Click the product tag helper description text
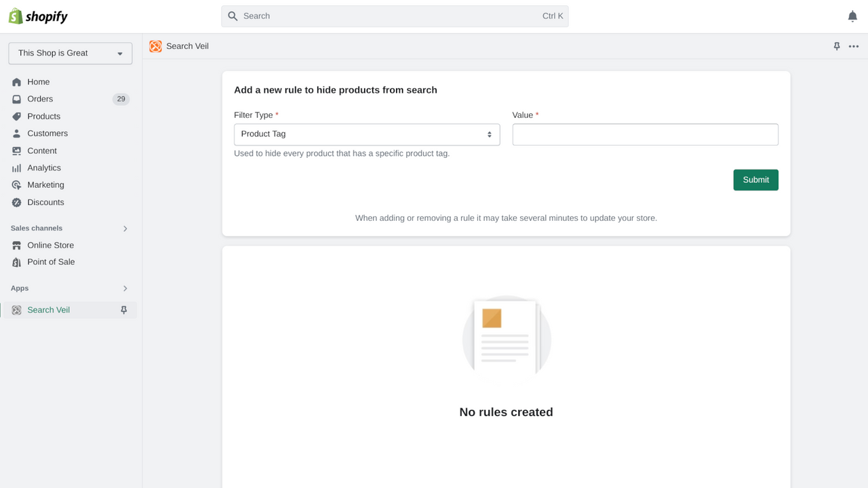Image resolution: width=868 pixels, height=488 pixels. [x=342, y=154]
